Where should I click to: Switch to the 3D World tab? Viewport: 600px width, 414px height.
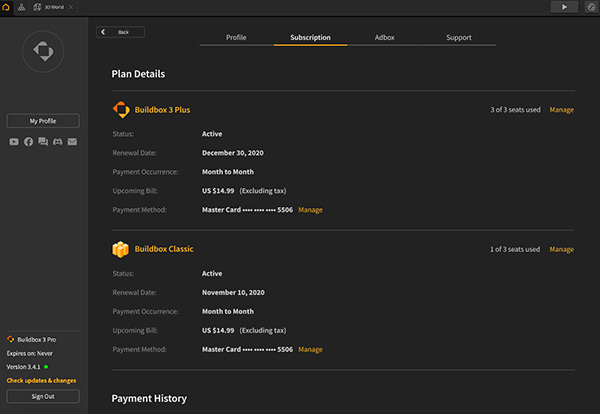coord(49,7)
